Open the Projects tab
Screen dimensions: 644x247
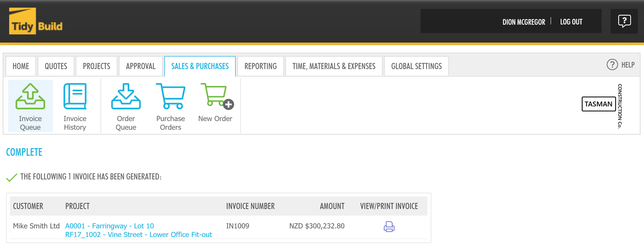(x=96, y=66)
